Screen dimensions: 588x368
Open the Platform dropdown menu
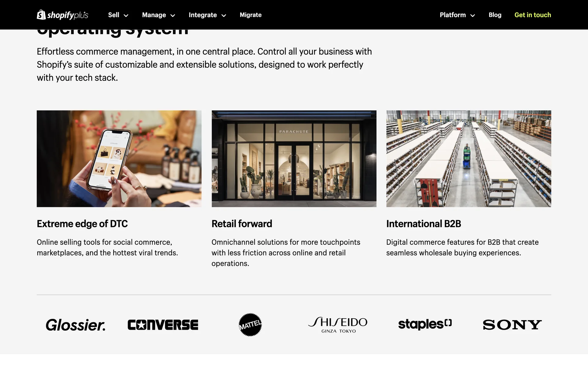pyautogui.click(x=457, y=15)
